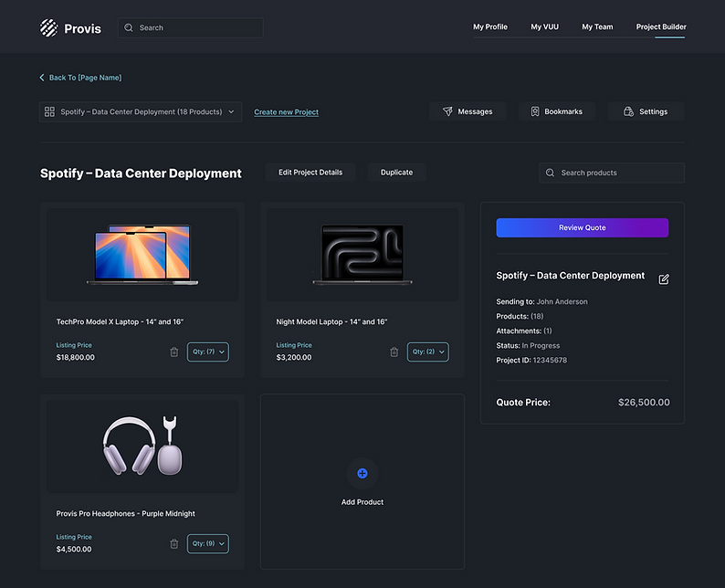Screen dimensions: 725x588
Task: Click the $4,500.00 listing price
Action: (74, 549)
